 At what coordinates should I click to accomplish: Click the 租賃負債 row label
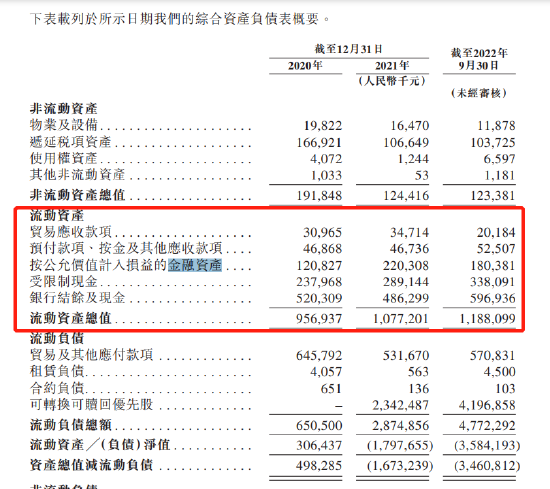point(57,371)
